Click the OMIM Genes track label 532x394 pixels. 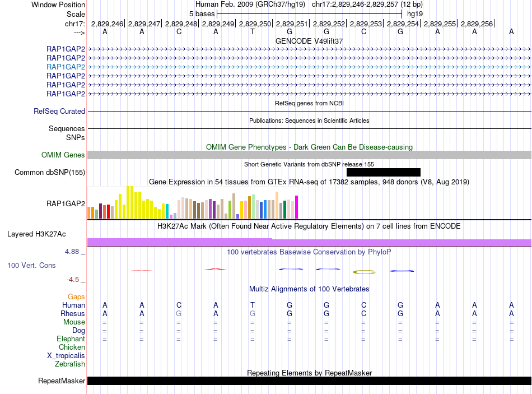tap(63, 155)
